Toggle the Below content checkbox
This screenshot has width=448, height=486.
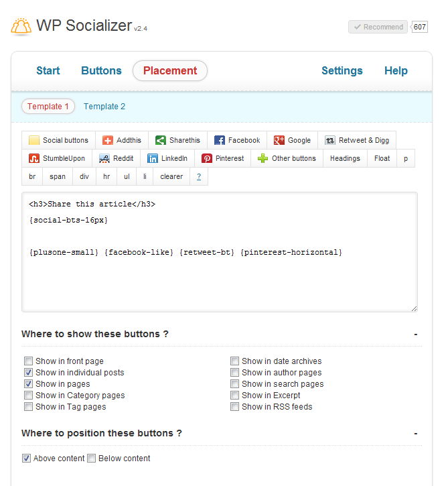tap(91, 459)
